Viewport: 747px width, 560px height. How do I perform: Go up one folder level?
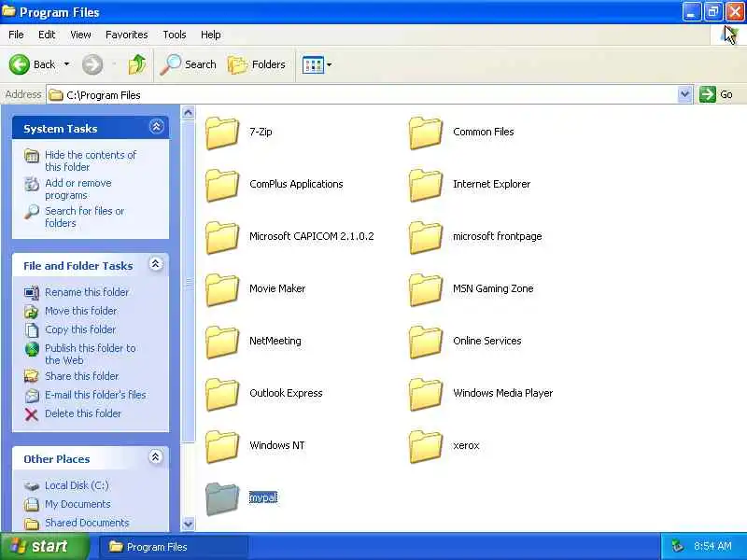[137, 64]
